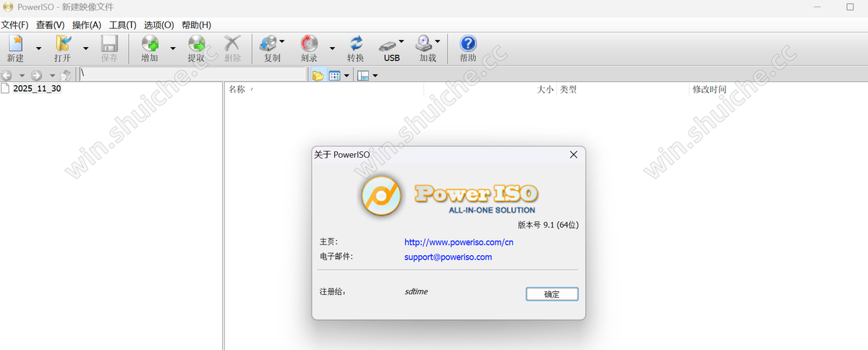Image resolution: width=868 pixels, height=350 pixels.
Task: Expand the dropdown arrow next to Open (打开)
Action: [x=85, y=48]
